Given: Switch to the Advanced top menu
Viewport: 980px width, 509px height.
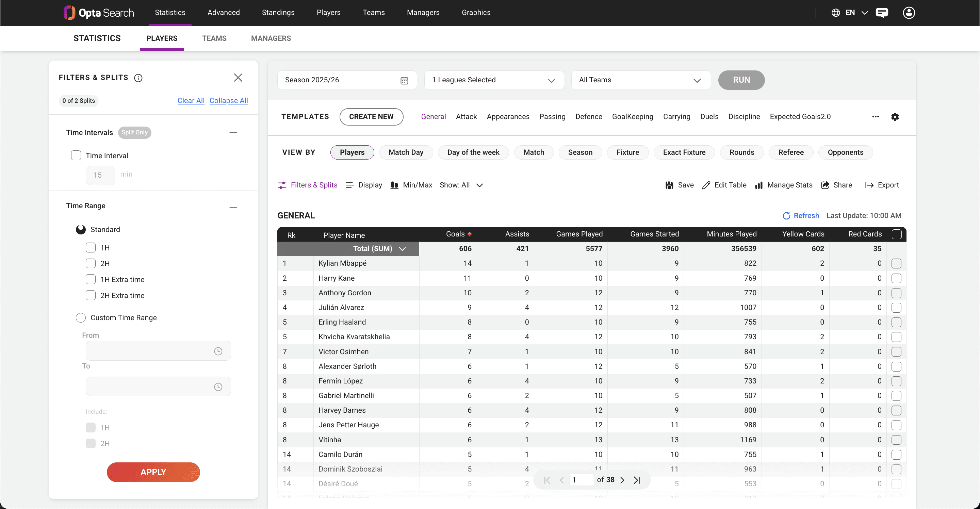Looking at the screenshot, I should [x=224, y=13].
